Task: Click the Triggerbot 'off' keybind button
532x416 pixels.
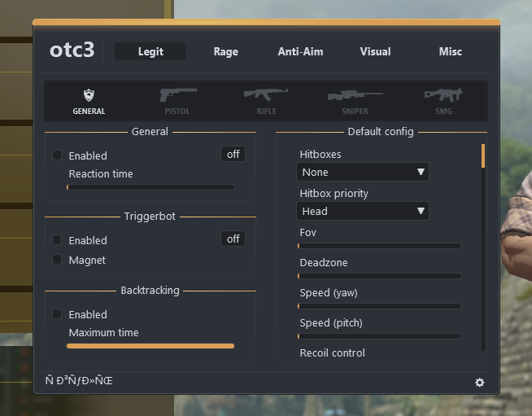Action: click(233, 239)
